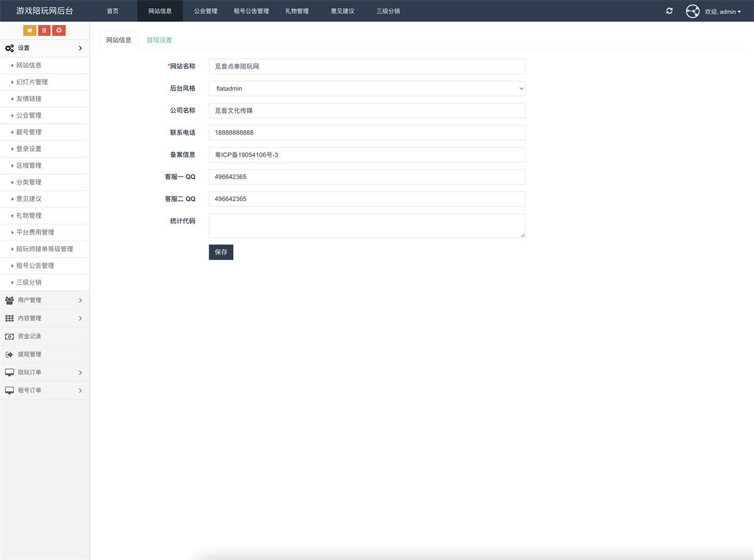
Task: Expand the 陪玩订单 sidebar section
Action: [44, 372]
